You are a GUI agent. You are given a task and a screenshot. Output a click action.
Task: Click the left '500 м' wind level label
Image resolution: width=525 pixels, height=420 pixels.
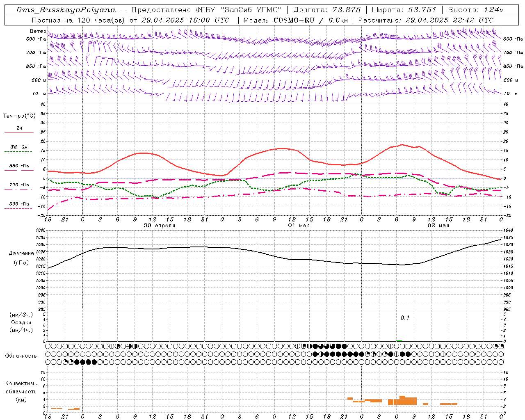point(39,80)
